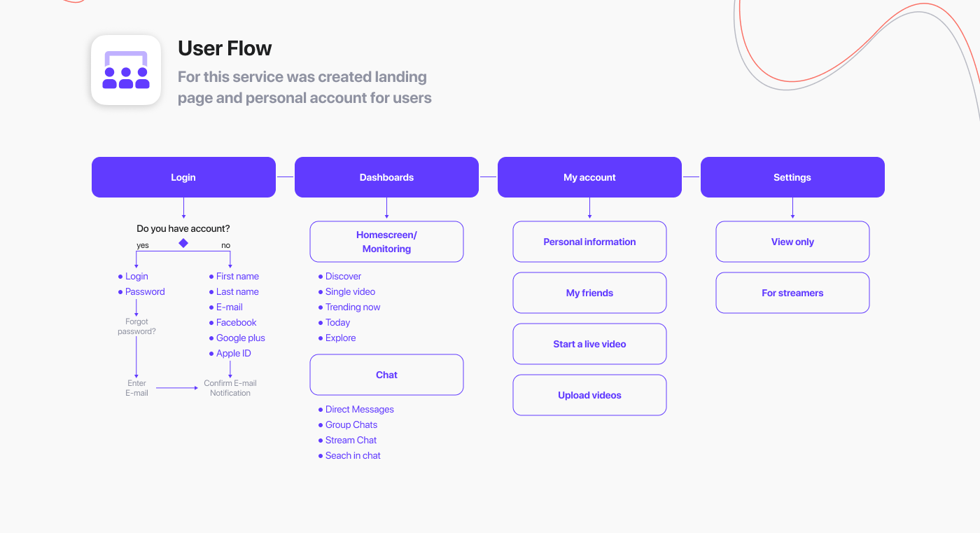Screen dimensions: 980x533
Task: Click the diamond decision node under account question
Action: (x=183, y=243)
